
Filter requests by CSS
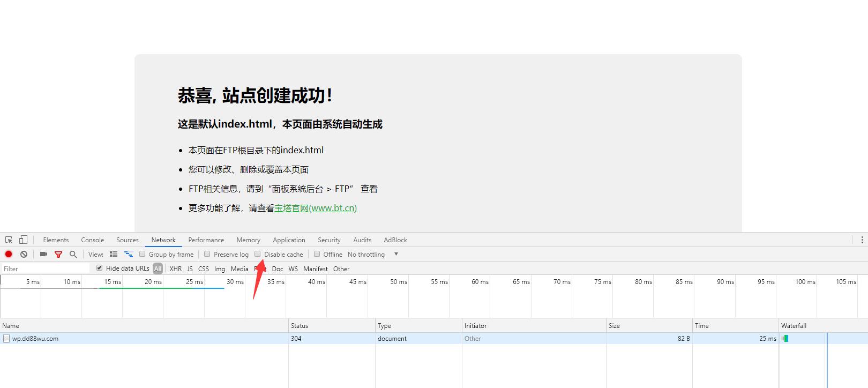coord(204,269)
